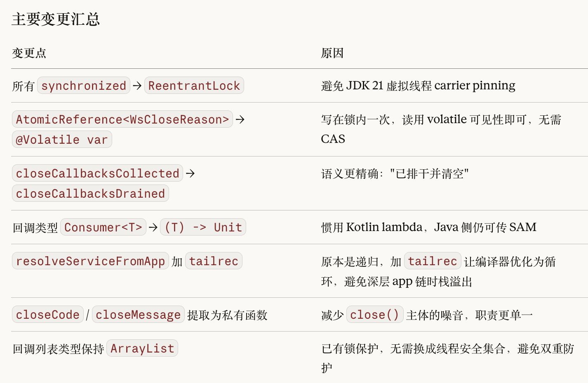Click the (T) -> Unit code chip

point(203,227)
